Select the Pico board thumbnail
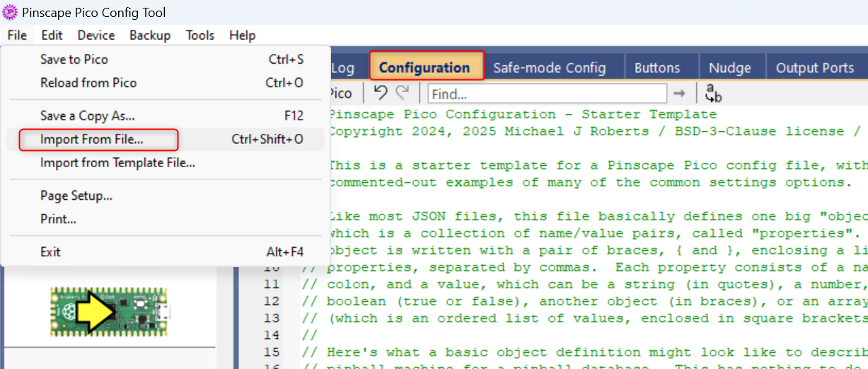This screenshot has width=868, height=369. [x=110, y=311]
